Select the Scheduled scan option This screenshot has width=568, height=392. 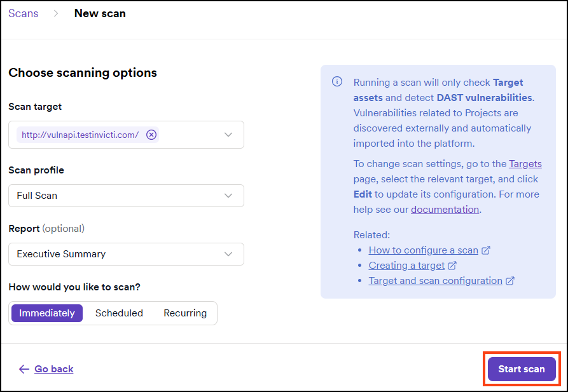(x=119, y=313)
